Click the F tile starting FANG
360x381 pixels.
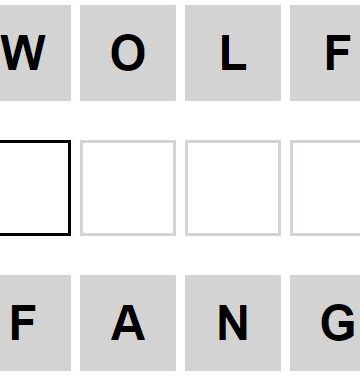point(35,323)
